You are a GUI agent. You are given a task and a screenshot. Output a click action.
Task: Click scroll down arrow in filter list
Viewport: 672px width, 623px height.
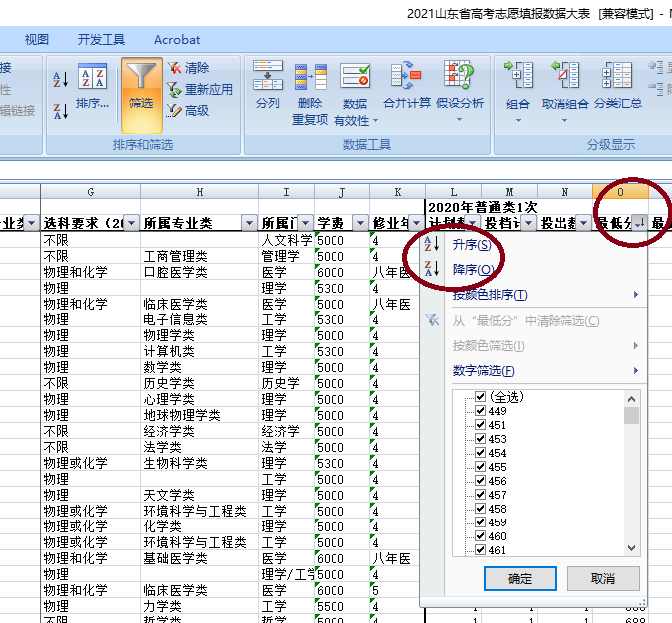(x=631, y=548)
